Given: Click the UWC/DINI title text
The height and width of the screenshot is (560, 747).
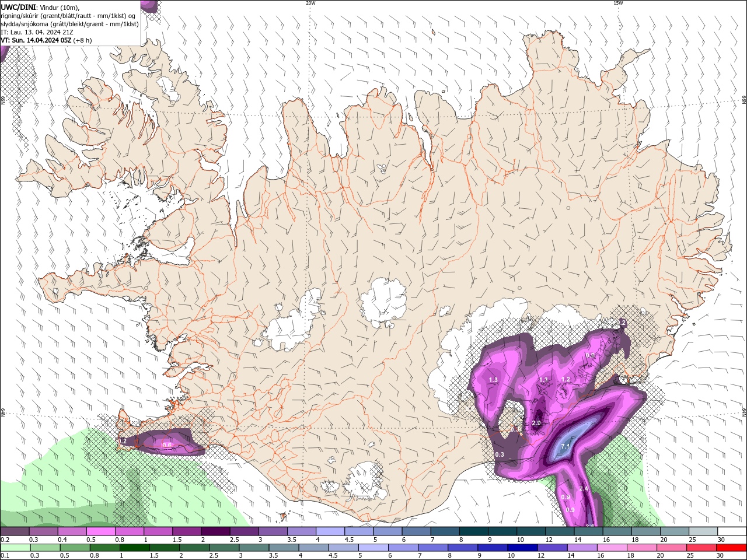Looking at the screenshot, I should 18,6.
